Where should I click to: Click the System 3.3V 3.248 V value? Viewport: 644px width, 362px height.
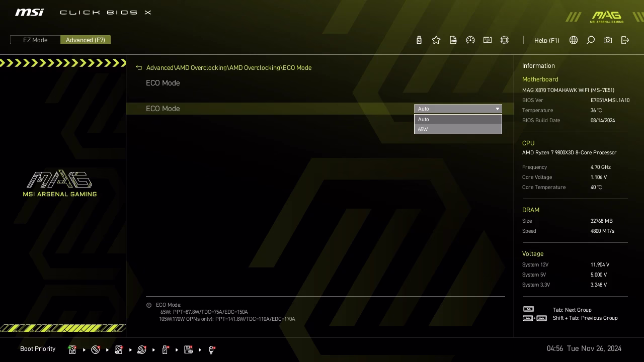point(599,285)
